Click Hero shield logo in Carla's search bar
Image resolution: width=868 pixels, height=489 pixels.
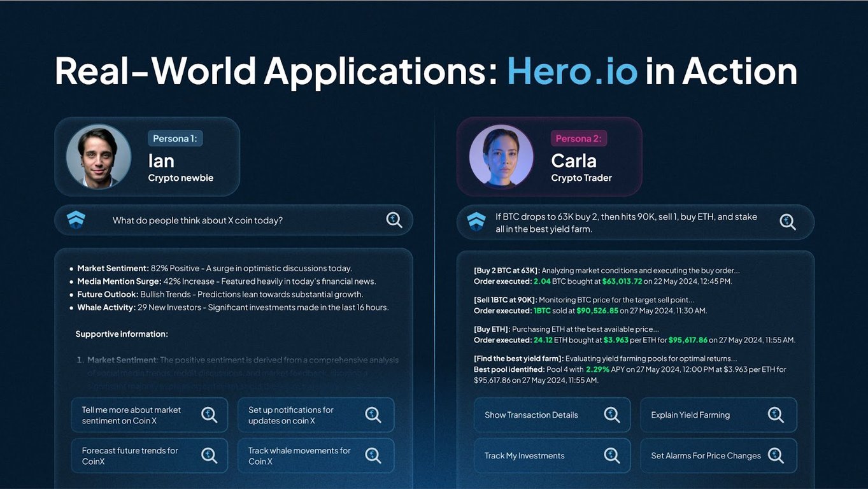(x=476, y=222)
